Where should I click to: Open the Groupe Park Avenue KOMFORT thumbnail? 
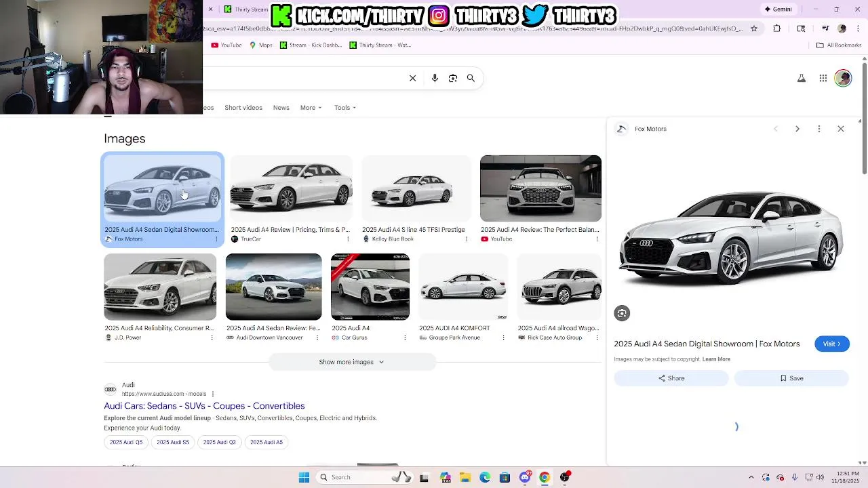click(463, 287)
